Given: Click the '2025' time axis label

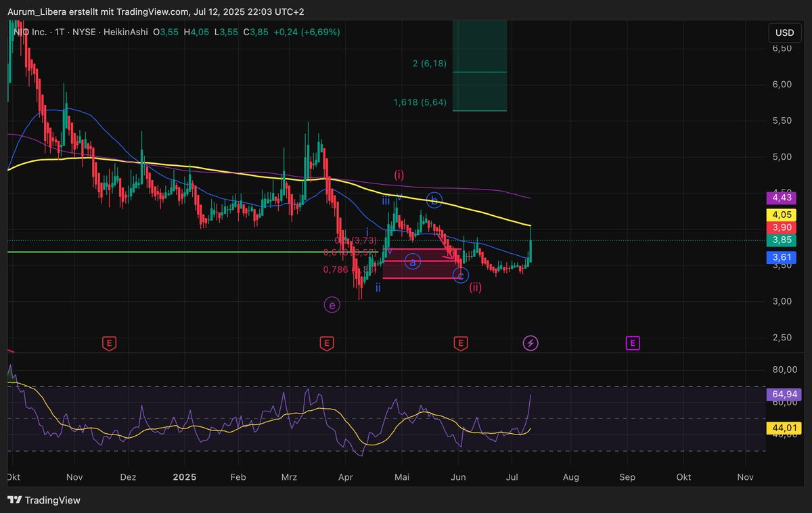Looking at the screenshot, I should pos(184,476).
